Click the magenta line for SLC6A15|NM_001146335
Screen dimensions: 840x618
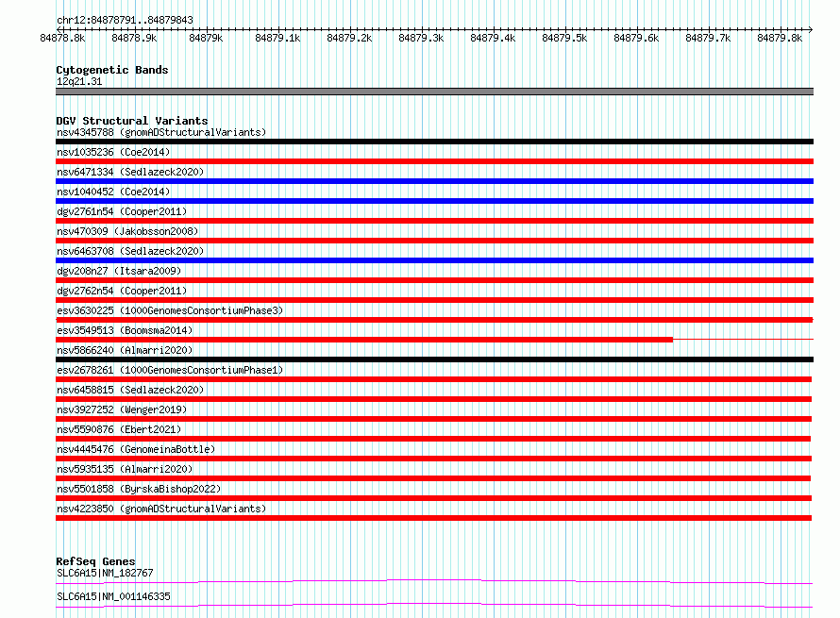point(434,605)
